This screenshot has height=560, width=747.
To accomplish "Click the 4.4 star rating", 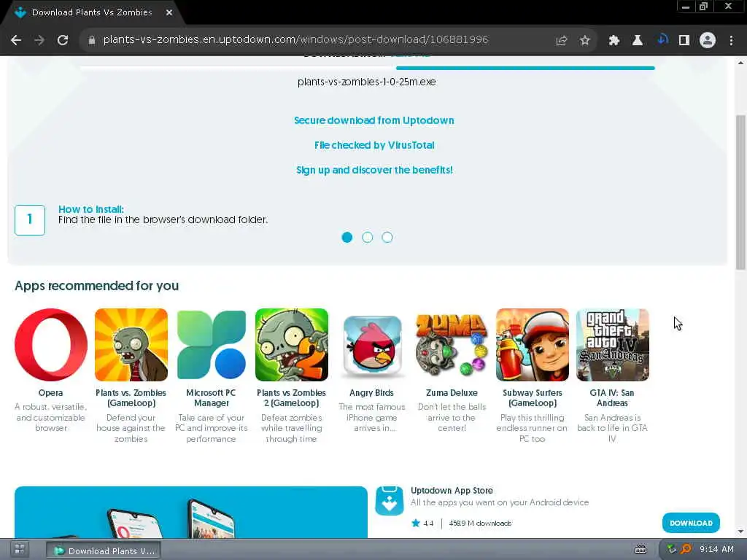I will coord(422,524).
